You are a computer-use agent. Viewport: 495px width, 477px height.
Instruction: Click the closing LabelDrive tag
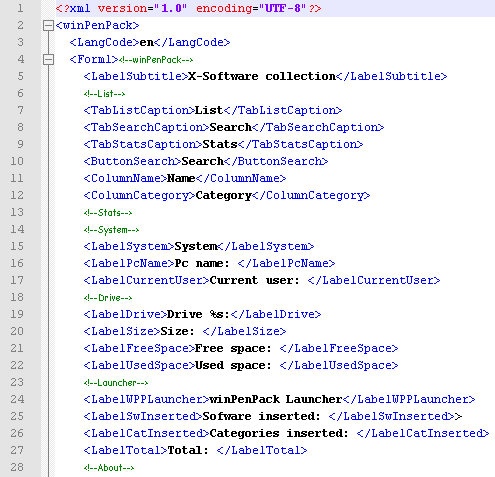tap(276, 314)
